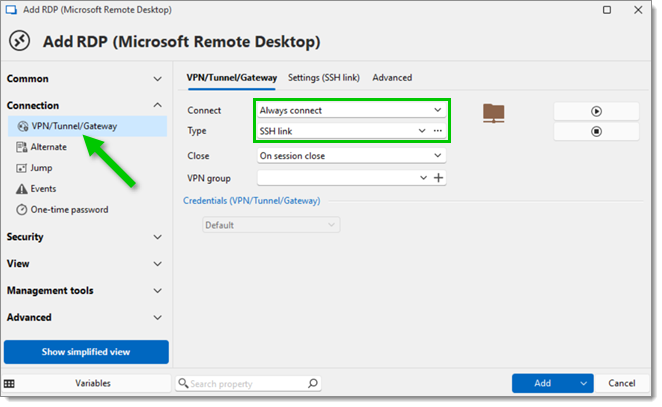This screenshot has width=662, height=407.
Task: Add a new VPN group with plus icon
Action: coord(439,178)
